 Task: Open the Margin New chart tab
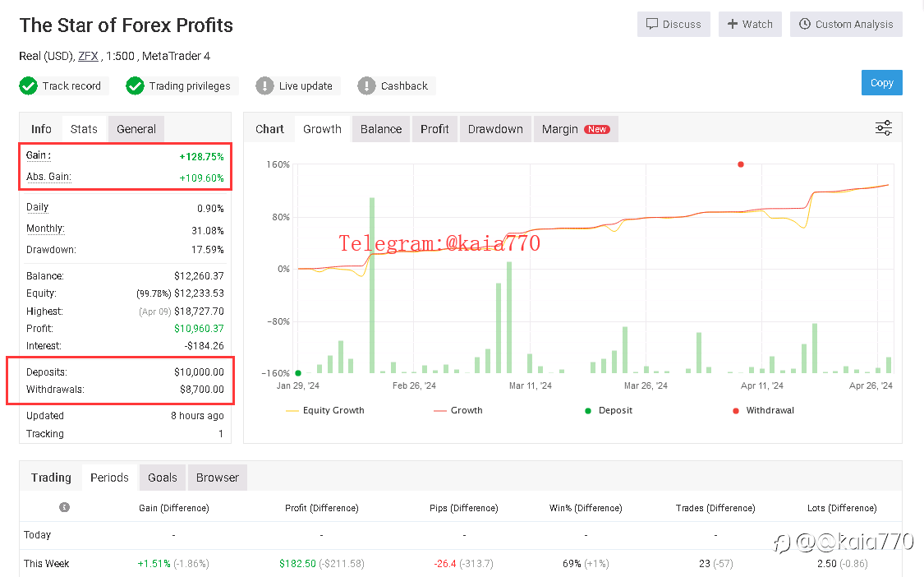[x=576, y=129]
